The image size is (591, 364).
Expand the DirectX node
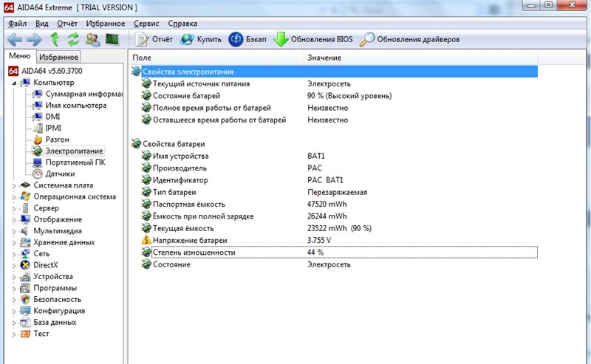[14, 265]
